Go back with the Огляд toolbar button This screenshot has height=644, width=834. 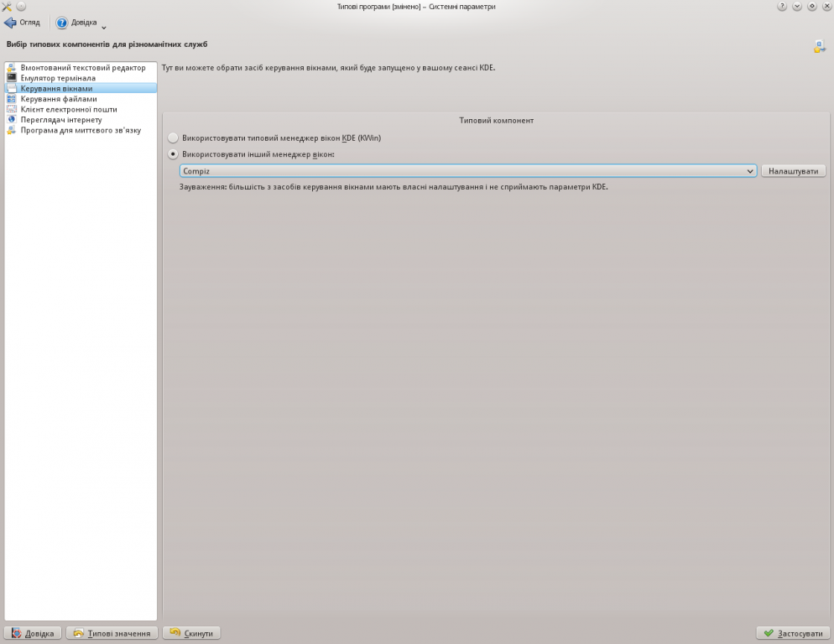coord(23,23)
